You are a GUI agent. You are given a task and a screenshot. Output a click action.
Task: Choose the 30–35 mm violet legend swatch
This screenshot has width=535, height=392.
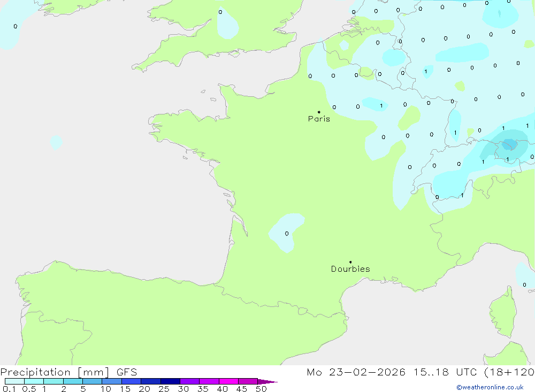point(189,382)
